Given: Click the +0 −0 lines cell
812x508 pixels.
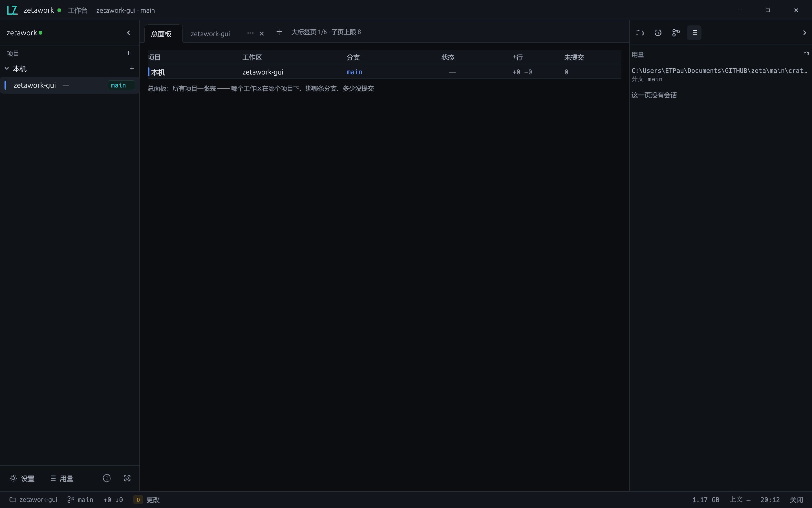Looking at the screenshot, I should click(x=522, y=72).
